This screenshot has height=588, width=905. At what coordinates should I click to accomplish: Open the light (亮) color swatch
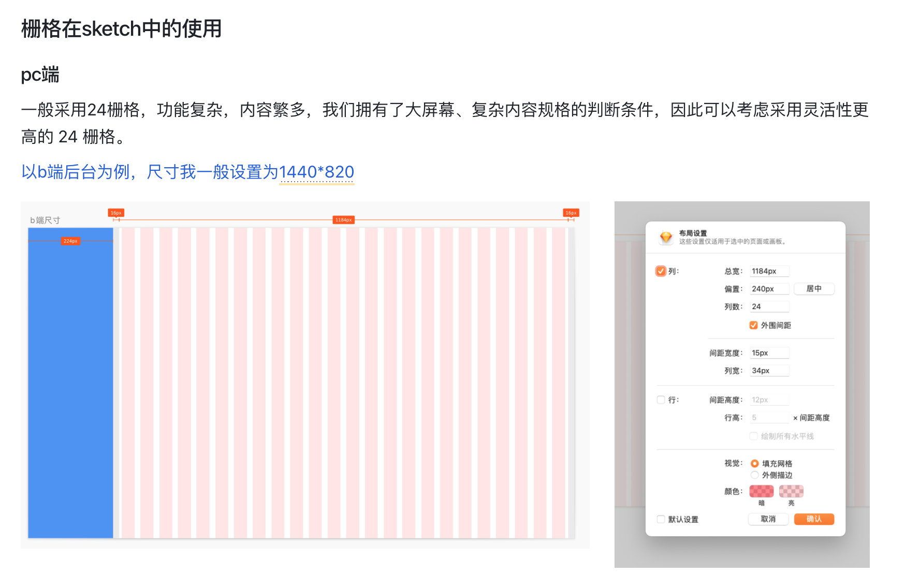point(791,491)
